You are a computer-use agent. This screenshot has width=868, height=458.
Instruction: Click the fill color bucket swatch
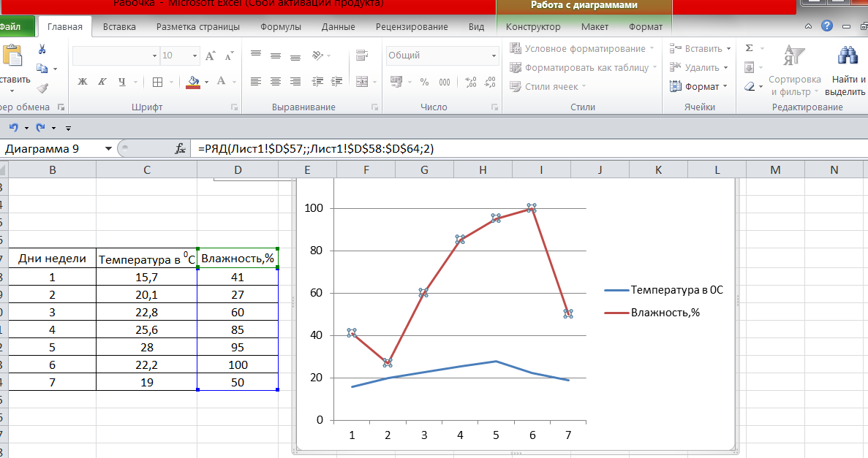tap(193, 82)
